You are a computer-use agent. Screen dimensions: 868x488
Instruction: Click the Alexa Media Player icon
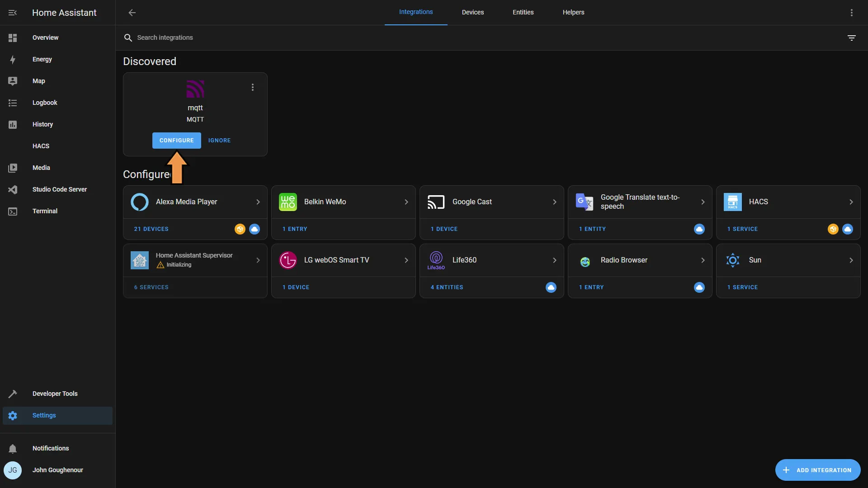(140, 202)
